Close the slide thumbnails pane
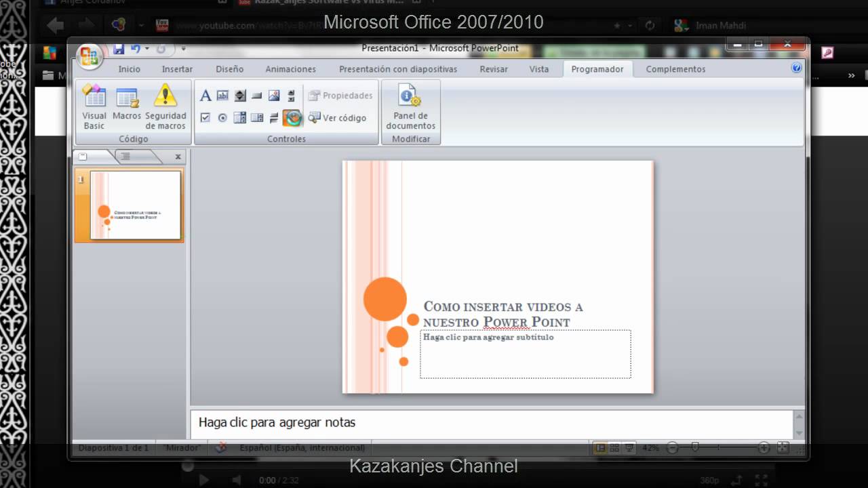This screenshot has width=868, height=488. pyautogui.click(x=178, y=157)
